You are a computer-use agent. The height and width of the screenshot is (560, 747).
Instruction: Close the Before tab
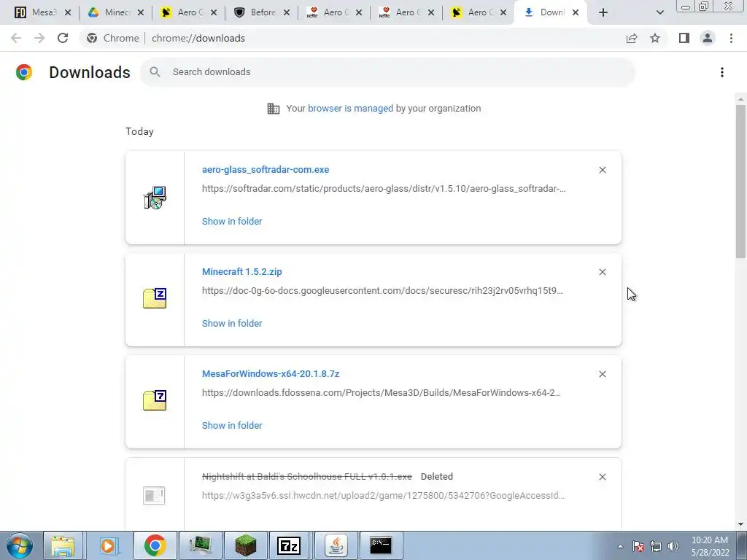(x=286, y=12)
